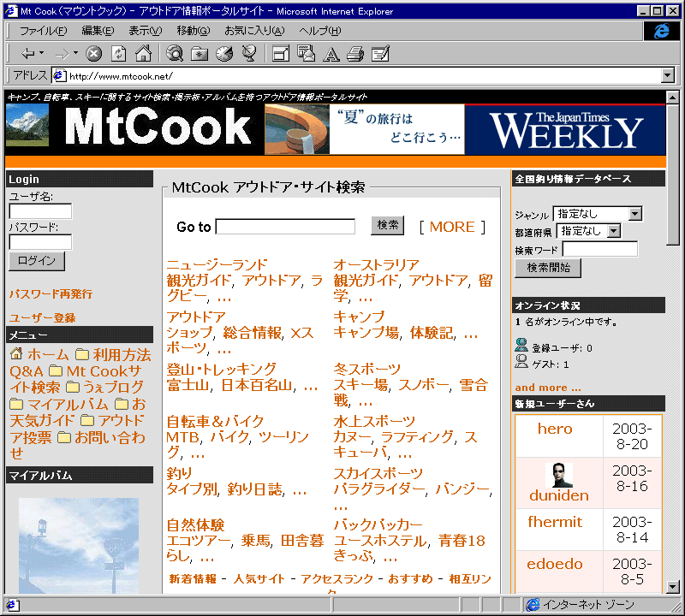Refresh the page with the Refresh icon
Screen dimensions: 685x616
click(118, 54)
